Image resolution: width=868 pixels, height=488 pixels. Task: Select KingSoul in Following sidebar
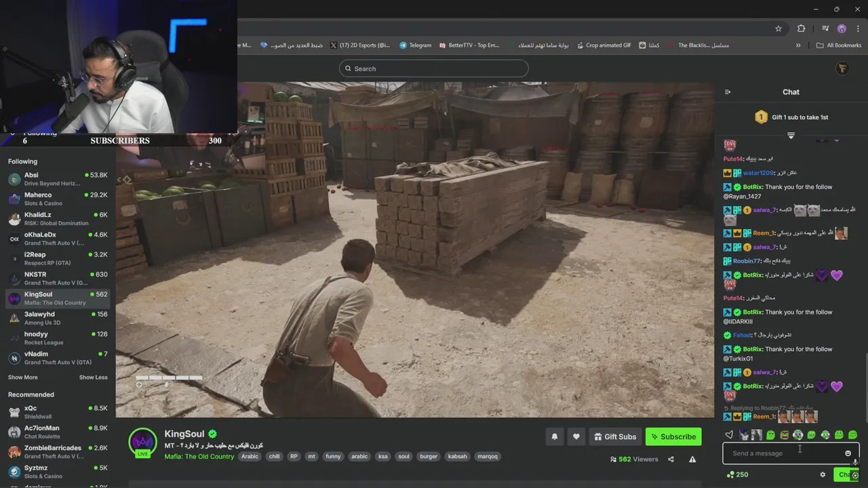pyautogui.click(x=58, y=298)
